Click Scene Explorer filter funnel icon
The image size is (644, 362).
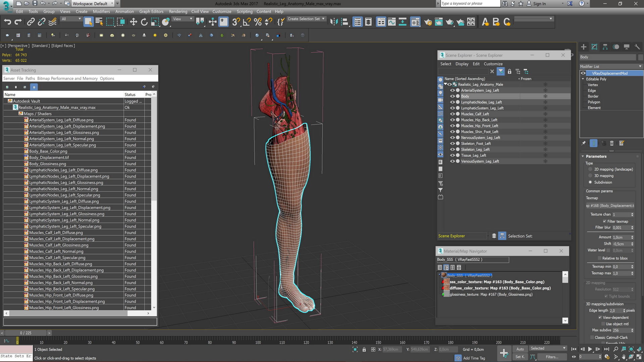point(501,71)
